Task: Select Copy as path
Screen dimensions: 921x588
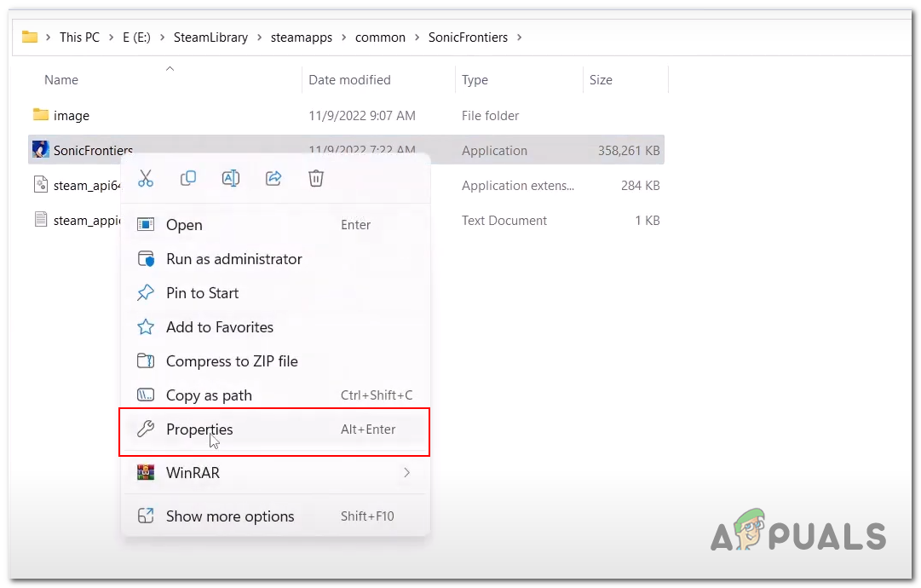Action: [275, 395]
